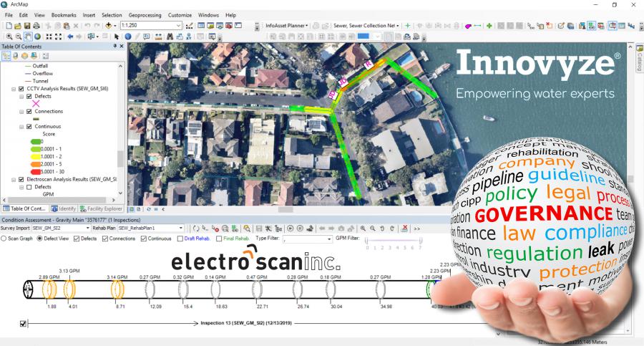
Task: Toggle Connections checkbox in Condition Assessment
Action: coord(105,239)
